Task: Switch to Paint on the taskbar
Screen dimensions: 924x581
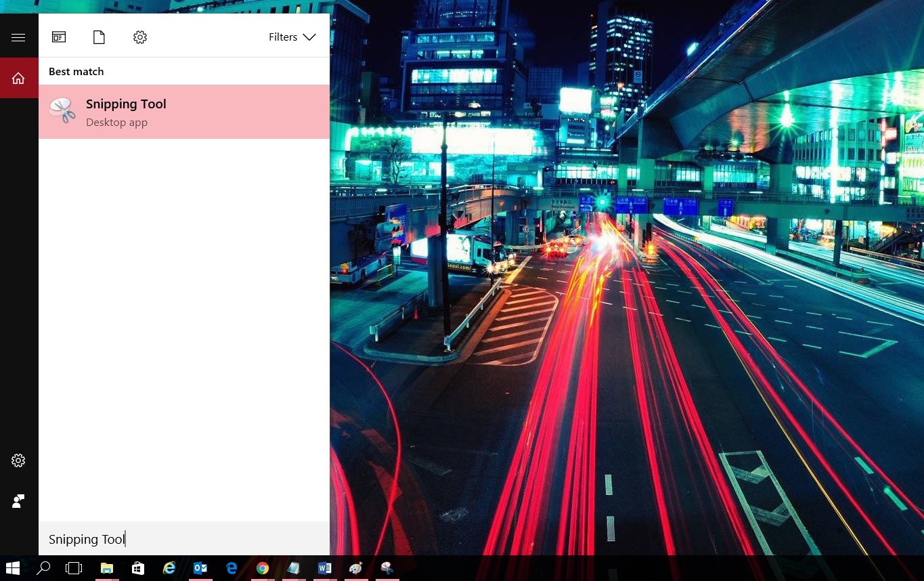Action: [x=356, y=568]
